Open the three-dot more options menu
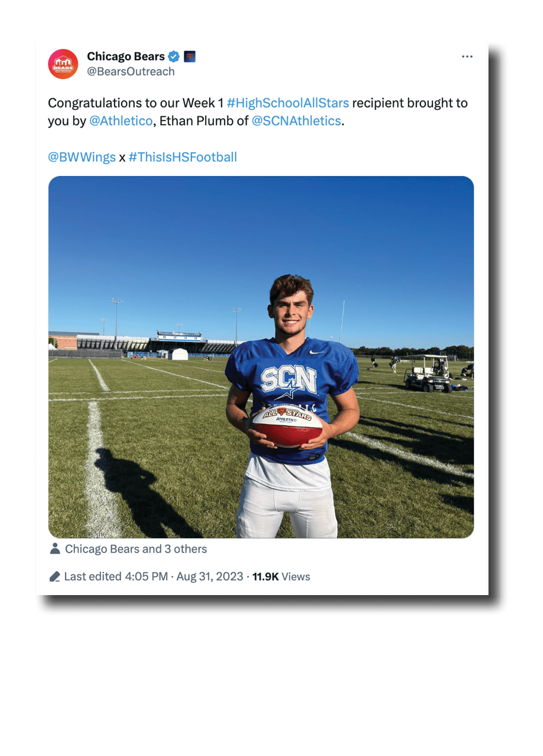The width and height of the screenshot is (543, 756). 467,57
